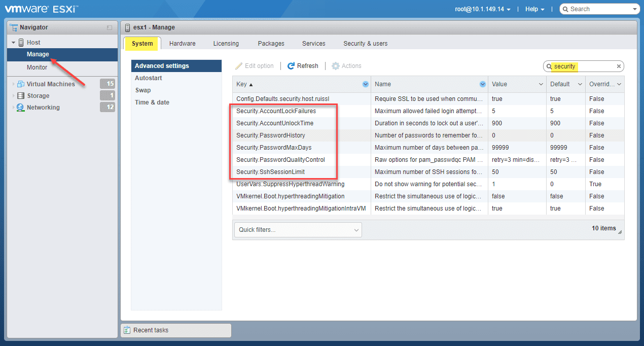Click the Host server icon

point(21,43)
